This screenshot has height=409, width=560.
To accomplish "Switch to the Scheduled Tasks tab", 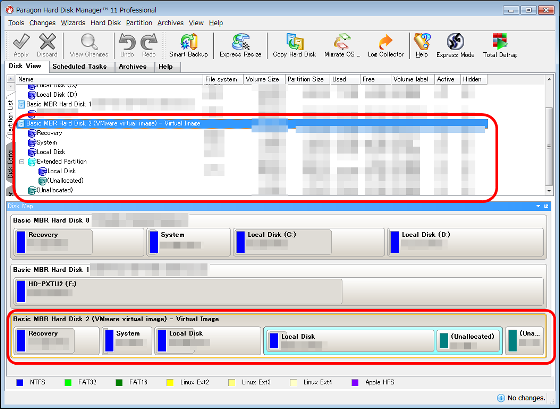I will 80,67.
